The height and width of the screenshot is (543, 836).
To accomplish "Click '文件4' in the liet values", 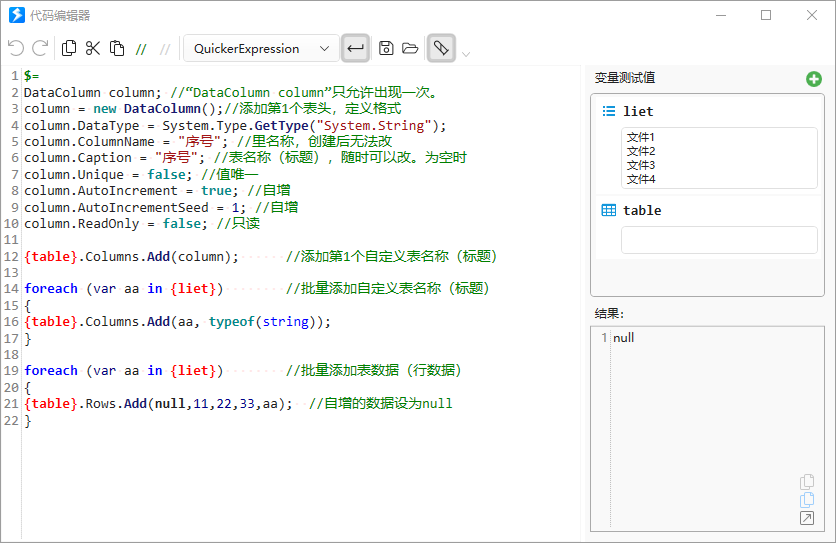I will (x=641, y=179).
